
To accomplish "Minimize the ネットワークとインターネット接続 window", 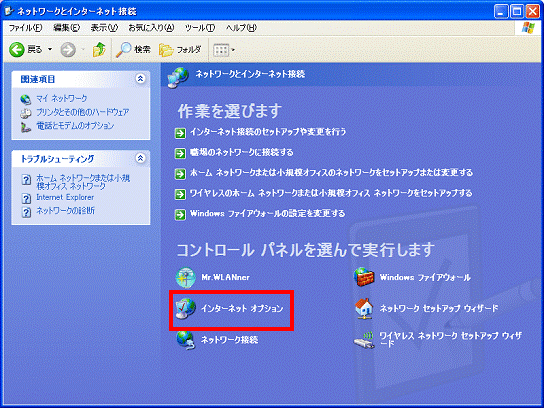I will [500, 12].
